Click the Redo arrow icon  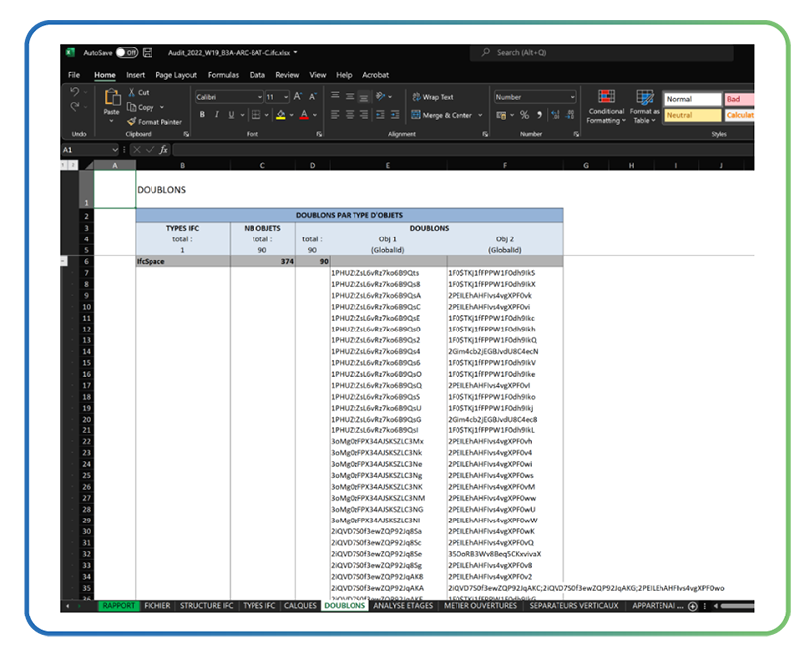click(x=74, y=106)
